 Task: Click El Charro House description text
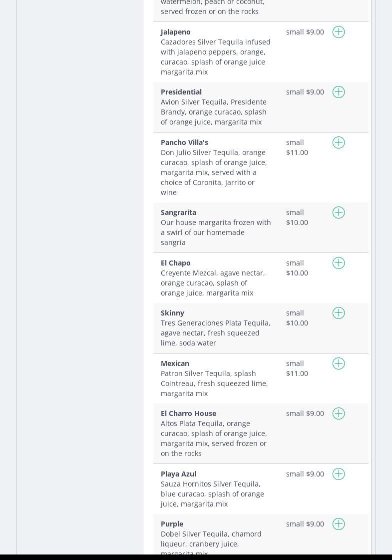coord(214,438)
